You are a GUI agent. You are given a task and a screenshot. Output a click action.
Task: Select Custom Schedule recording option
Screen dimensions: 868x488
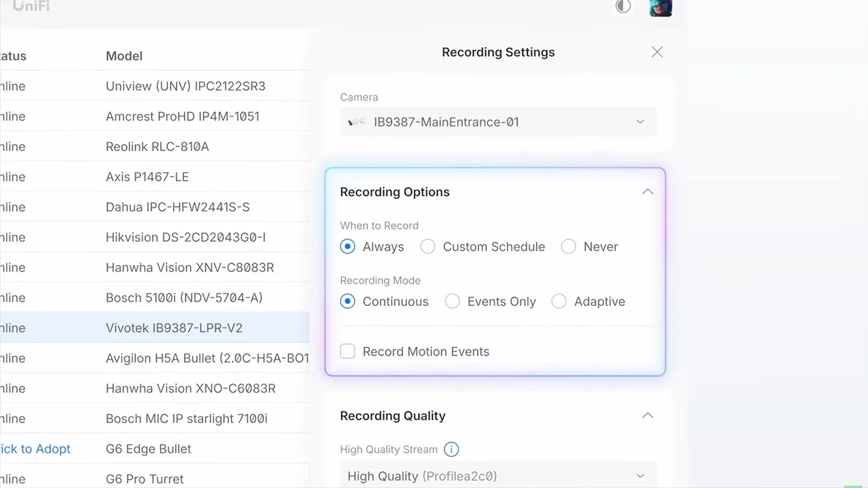point(427,246)
